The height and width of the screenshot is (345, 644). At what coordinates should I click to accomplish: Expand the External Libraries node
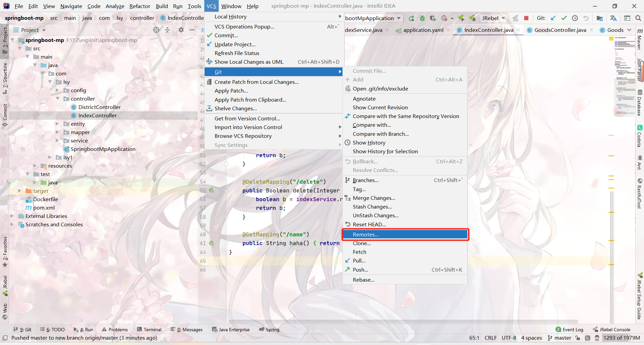[x=12, y=216]
